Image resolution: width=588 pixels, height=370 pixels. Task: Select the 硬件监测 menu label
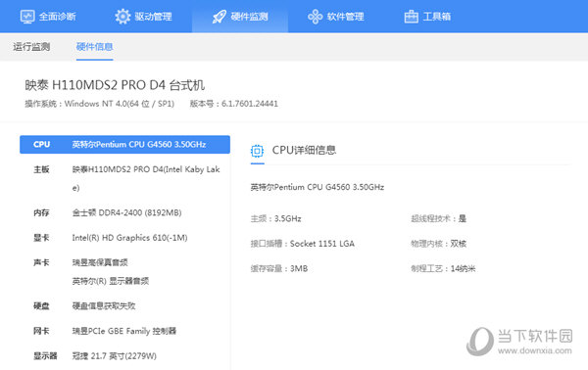tap(249, 17)
